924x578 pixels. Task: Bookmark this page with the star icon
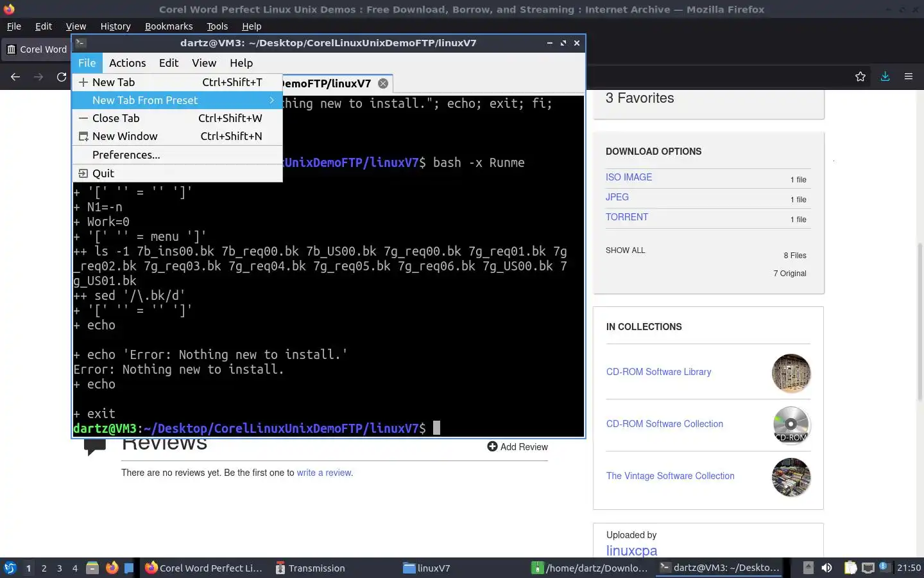[x=860, y=77]
